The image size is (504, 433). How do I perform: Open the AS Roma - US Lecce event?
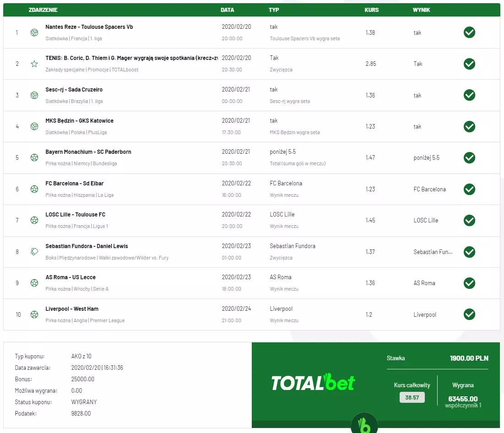[70, 277]
